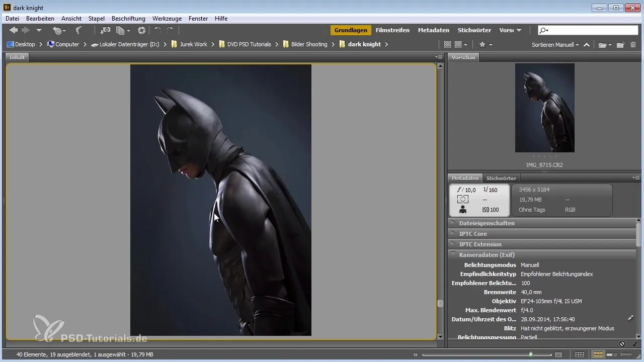644x362 pixels.
Task: Select the Vorschau panel tab
Action: click(x=463, y=57)
